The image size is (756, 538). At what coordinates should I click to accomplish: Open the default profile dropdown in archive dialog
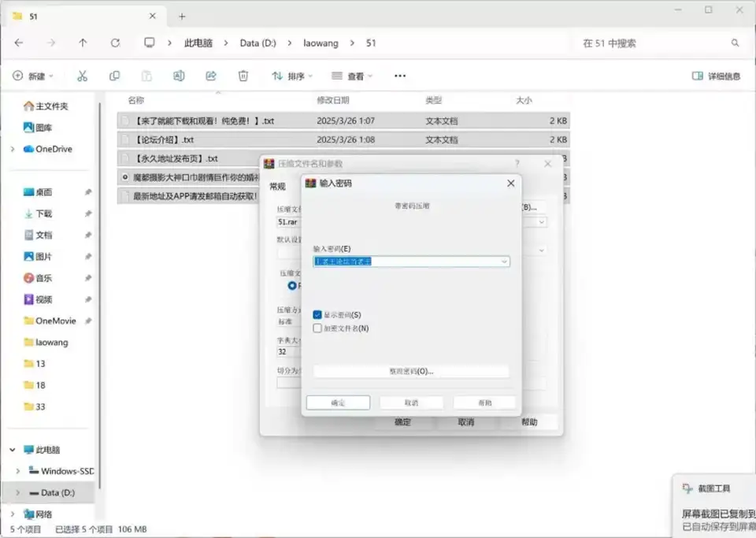click(x=542, y=250)
